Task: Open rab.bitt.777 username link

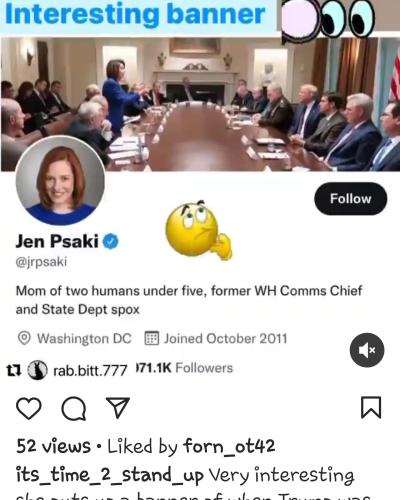Action: coord(90,370)
